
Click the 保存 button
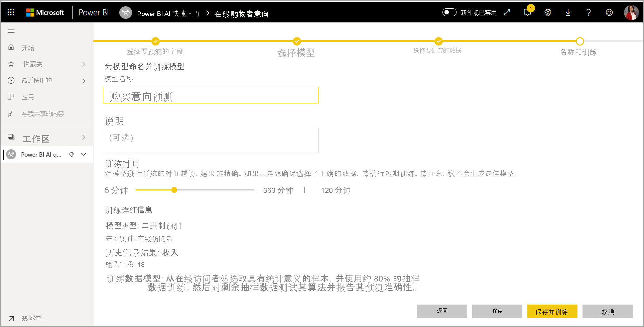point(497,311)
